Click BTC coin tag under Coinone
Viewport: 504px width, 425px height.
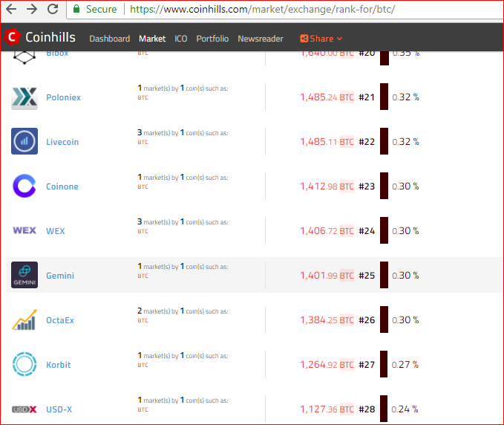pyautogui.click(x=143, y=186)
